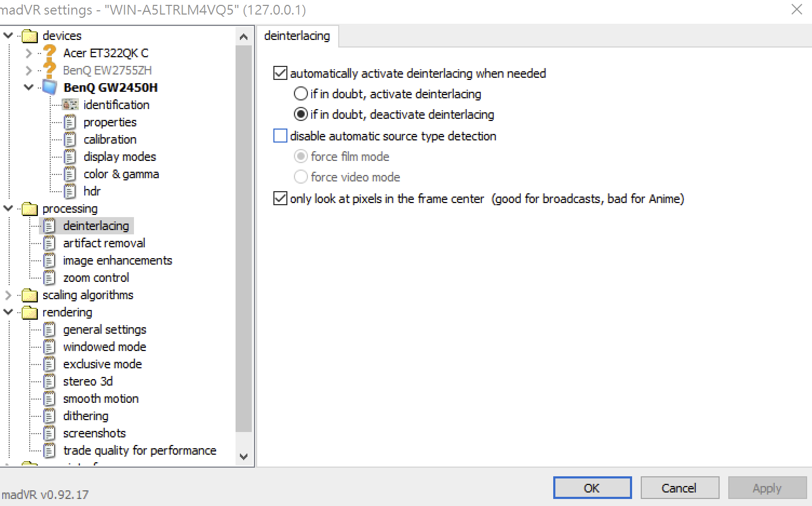This screenshot has width=812, height=506.
Task: Select 'BenQ GW2450H' device label
Action: [111, 87]
